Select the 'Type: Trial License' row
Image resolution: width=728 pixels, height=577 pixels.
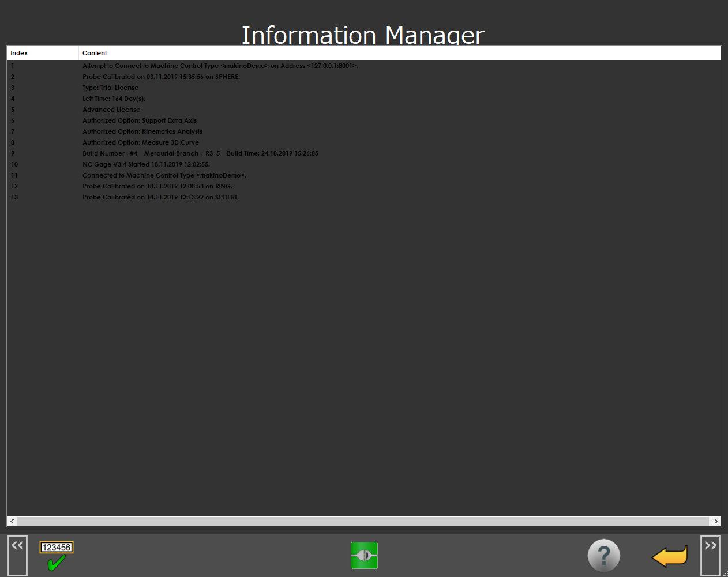(110, 88)
